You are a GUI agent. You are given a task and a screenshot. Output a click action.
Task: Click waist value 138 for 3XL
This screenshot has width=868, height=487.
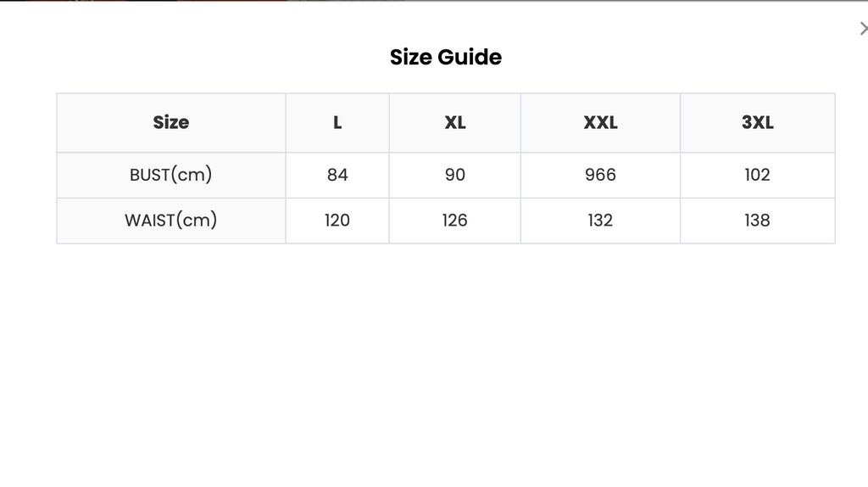[x=757, y=221]
